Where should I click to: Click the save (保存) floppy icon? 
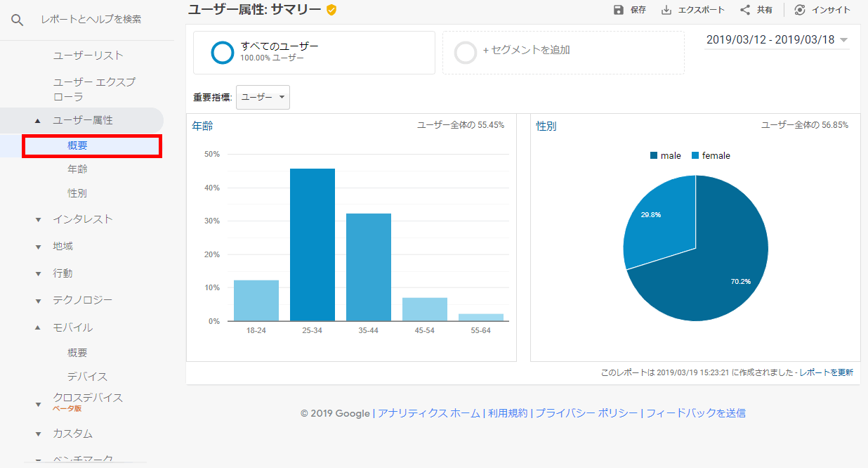(618, 10)
